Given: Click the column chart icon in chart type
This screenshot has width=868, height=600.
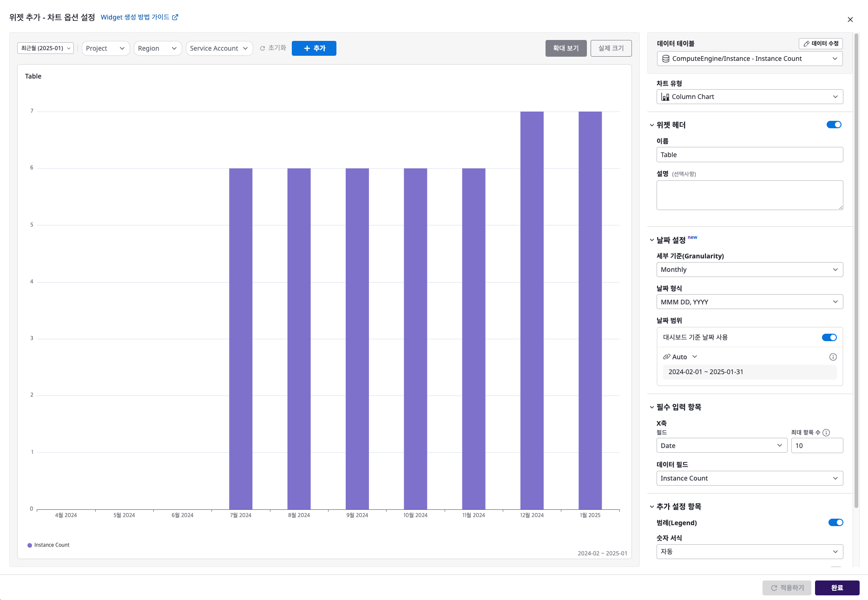Looking at the screenshot, I should 665,97.
